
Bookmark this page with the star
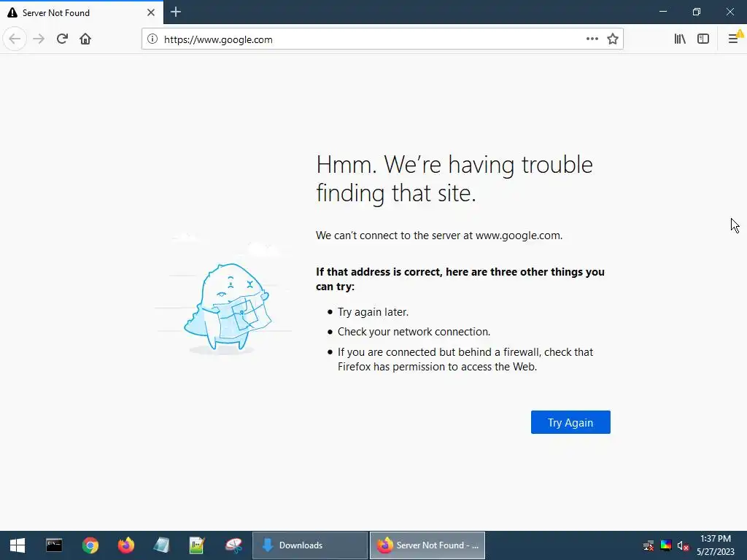[x=613, y=39]
